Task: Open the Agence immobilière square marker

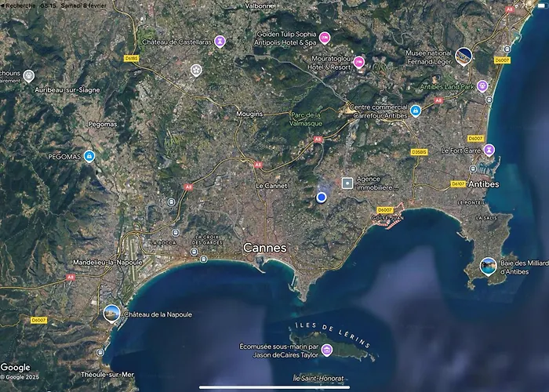Action: [347, 183]
